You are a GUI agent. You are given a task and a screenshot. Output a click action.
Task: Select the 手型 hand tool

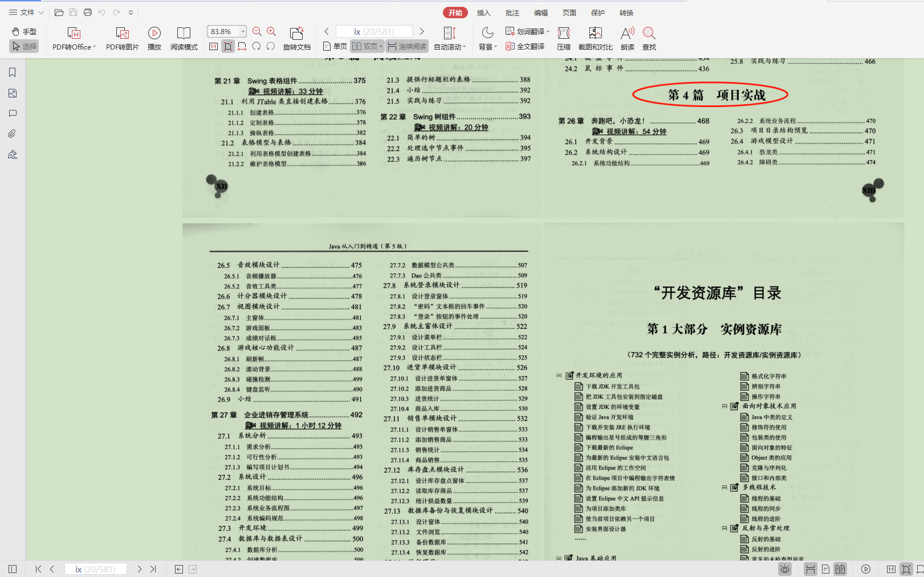(x=25, y=32)
